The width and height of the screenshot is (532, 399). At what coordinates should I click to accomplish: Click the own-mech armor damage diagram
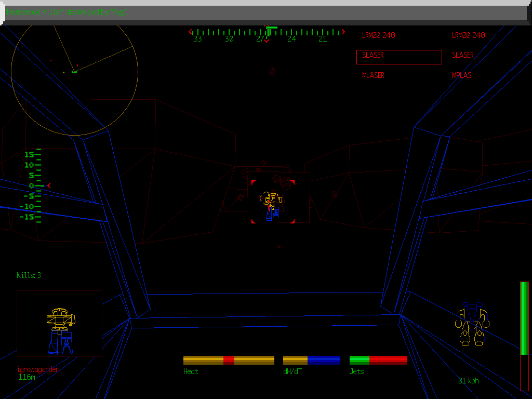(472, 325)
